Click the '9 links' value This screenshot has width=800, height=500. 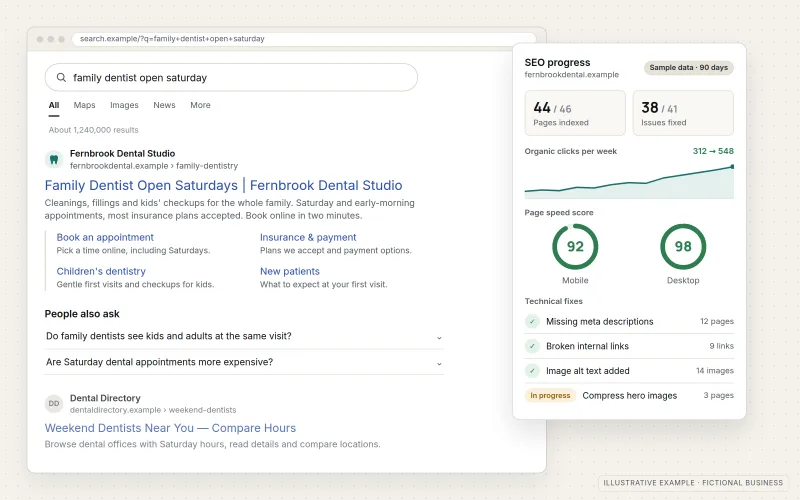point(721,346)
